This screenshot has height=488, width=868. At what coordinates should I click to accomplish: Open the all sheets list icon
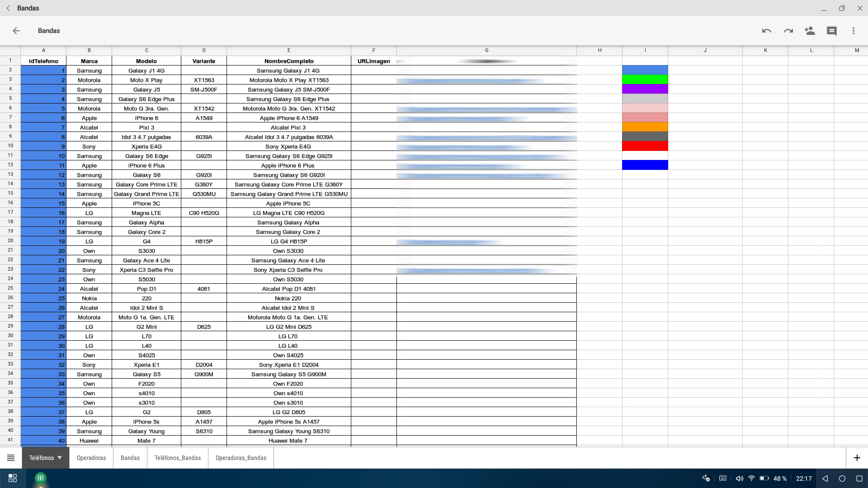(x=11, y=458)
